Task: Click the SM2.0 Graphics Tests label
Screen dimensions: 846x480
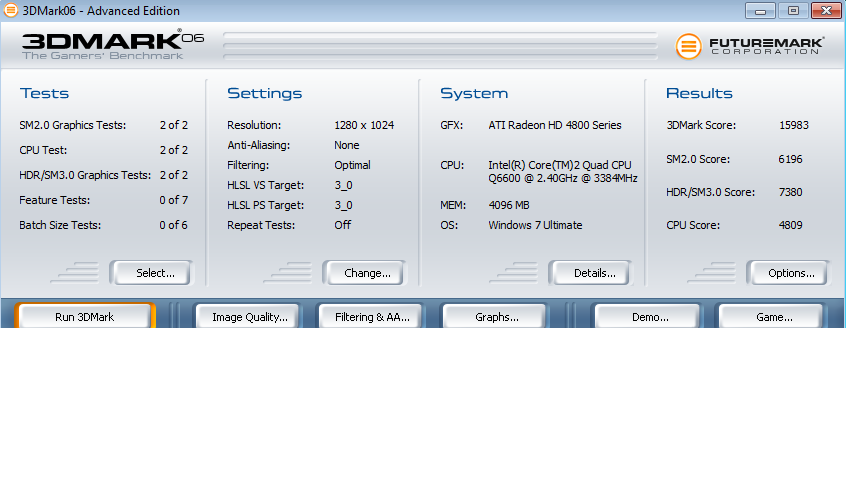Action: 73,125
